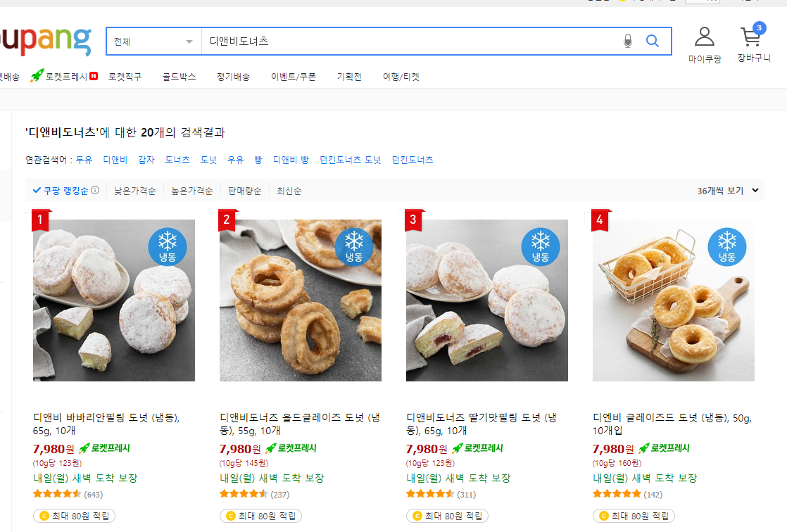Open the 기획전 menu

pyautogui.click(x=349, y=76)
